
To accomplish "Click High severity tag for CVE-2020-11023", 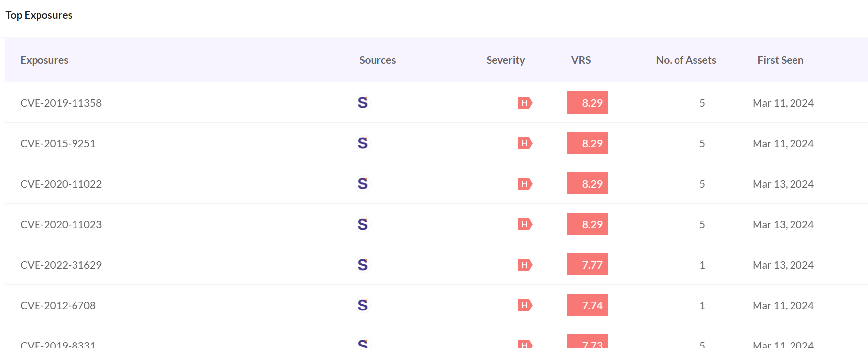I will pos(525,224).
